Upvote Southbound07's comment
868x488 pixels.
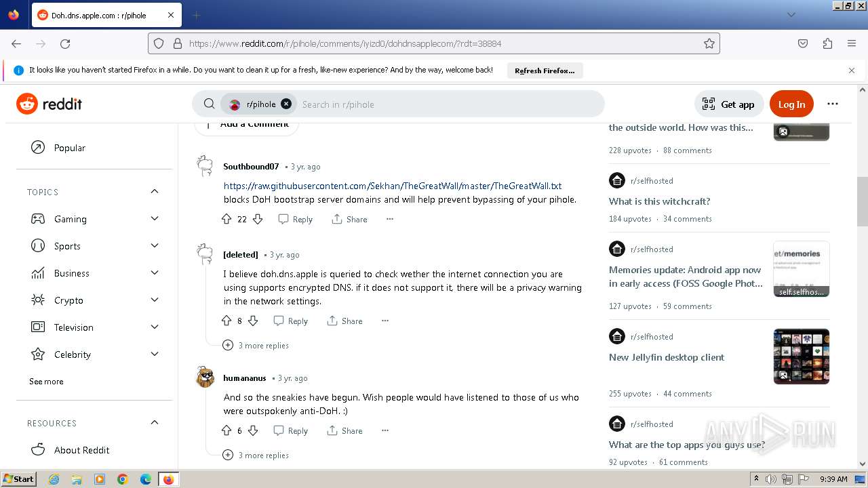(226, 219)
